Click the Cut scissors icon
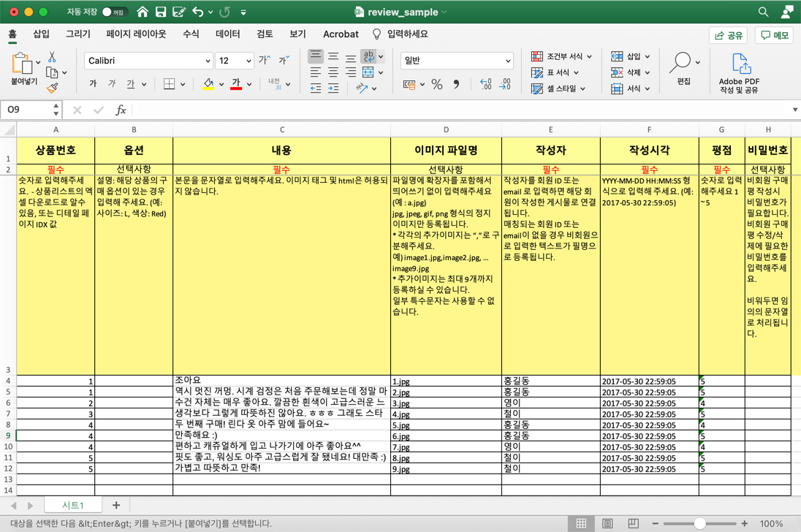This screenshot has height=532, width=801. [x=52, y=57]
